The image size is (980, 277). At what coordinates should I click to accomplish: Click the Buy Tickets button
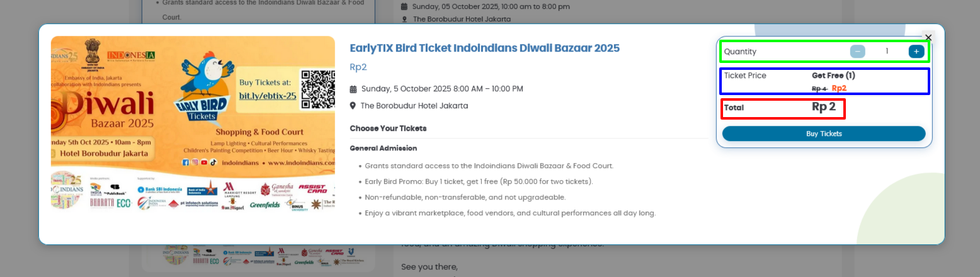(824, 133)
